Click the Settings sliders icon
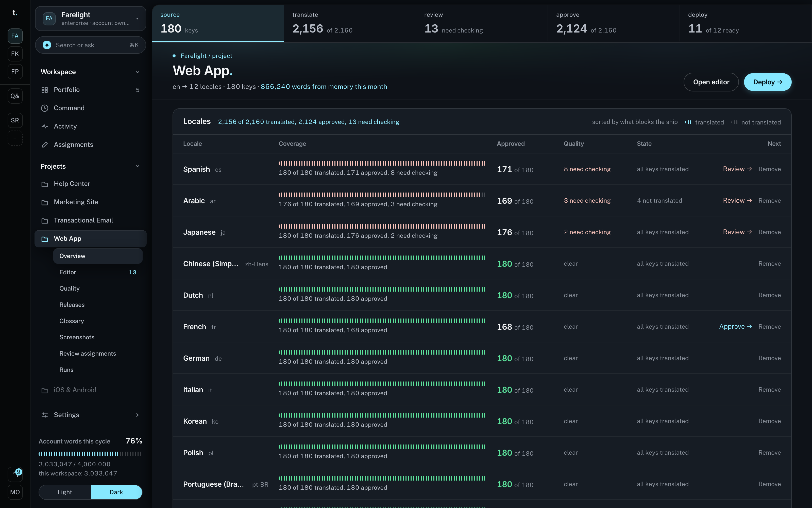 [x=45, y=415]
